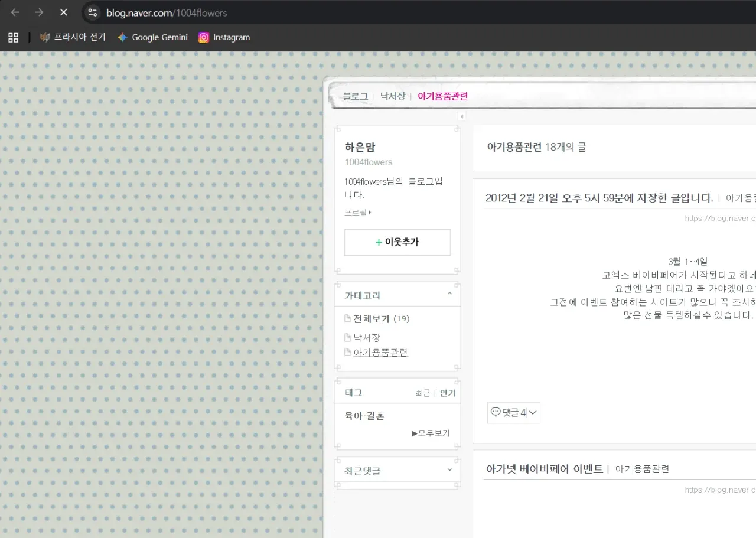Click the 이웃추가 button
The image size is (756, 538).
(397, 242)
